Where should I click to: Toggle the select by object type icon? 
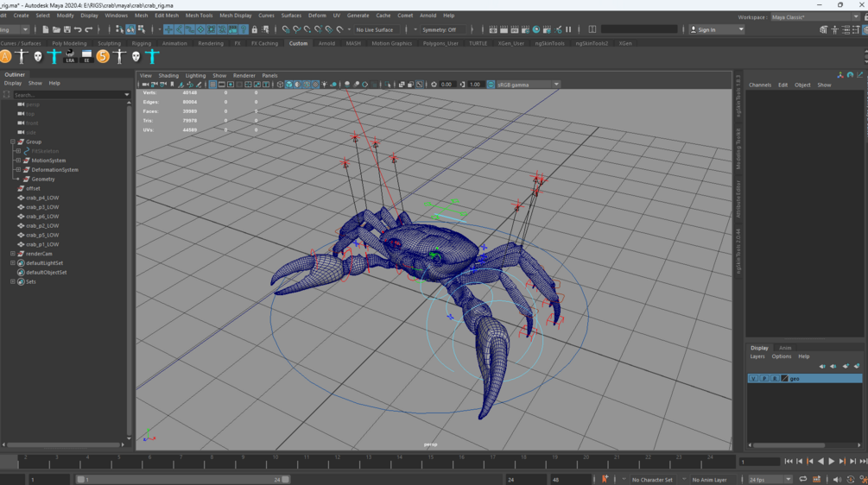point(130,29)
